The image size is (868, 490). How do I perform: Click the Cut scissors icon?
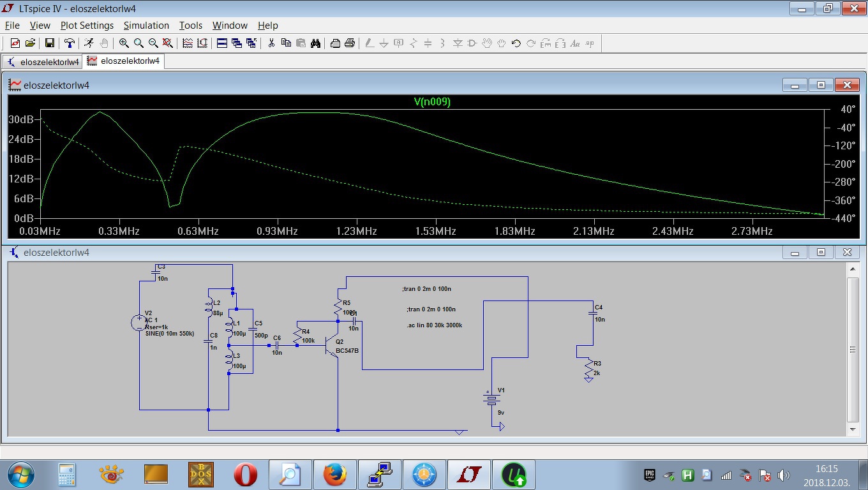click(x=271, y=43)
